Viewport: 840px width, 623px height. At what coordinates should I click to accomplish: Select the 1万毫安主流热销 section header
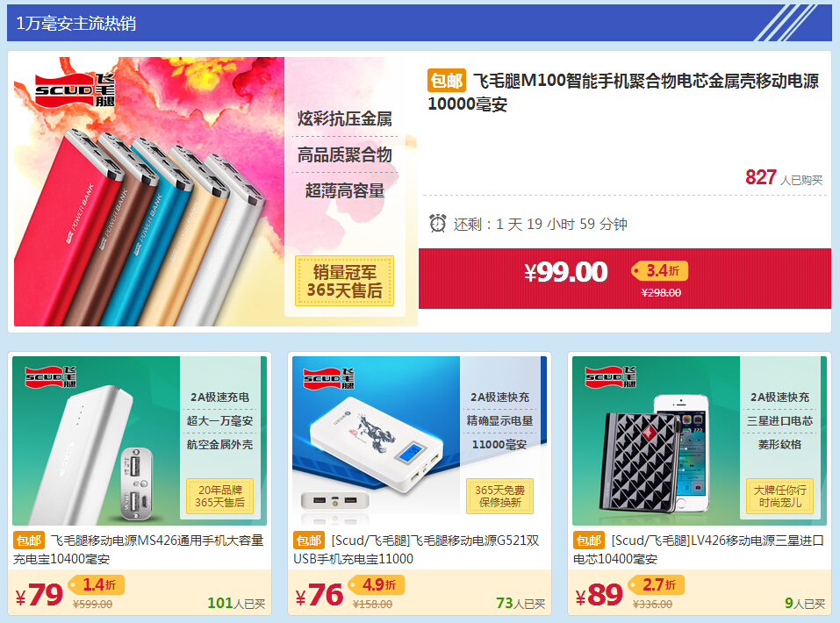point(419,23)
